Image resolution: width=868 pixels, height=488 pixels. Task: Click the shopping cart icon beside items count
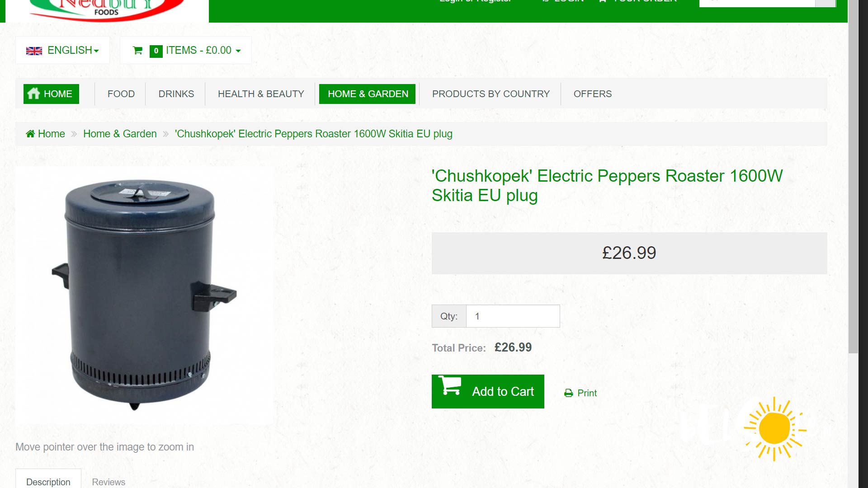138,50
